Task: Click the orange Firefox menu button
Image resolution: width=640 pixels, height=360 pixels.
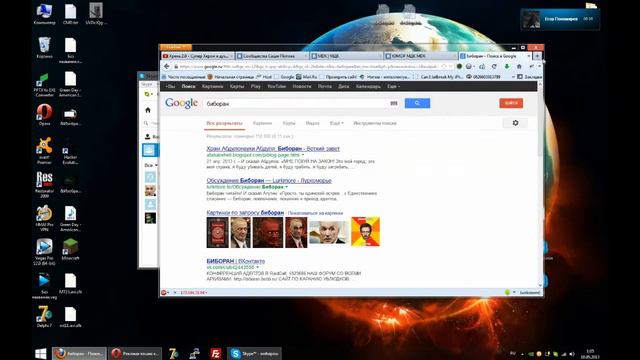Action: [176, 47]
